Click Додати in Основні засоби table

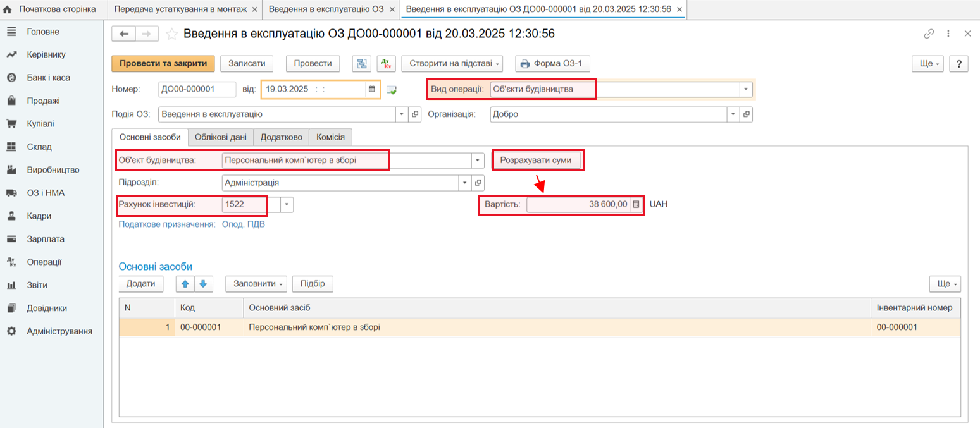[140, 284]
